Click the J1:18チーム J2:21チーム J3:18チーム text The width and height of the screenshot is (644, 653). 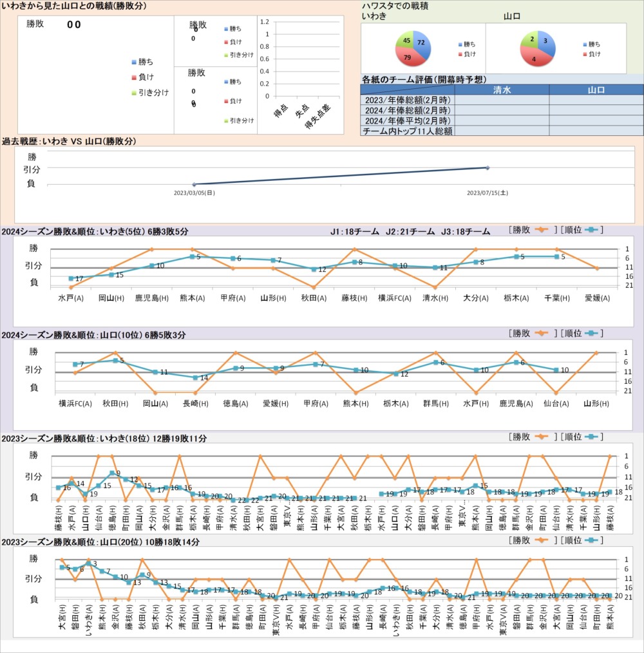410,231
